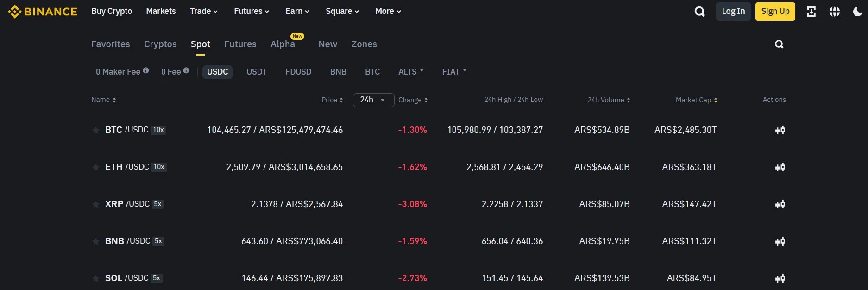The image size is (868, 290).
Task: Star the ETH/USDC pair
Action: tap(95, 167)
